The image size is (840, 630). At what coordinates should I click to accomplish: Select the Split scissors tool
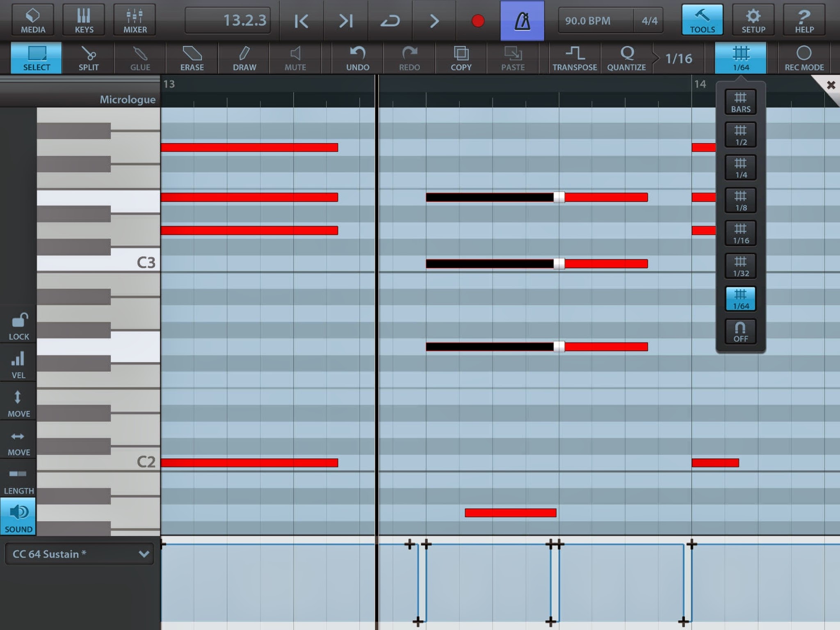pos(89,58)
